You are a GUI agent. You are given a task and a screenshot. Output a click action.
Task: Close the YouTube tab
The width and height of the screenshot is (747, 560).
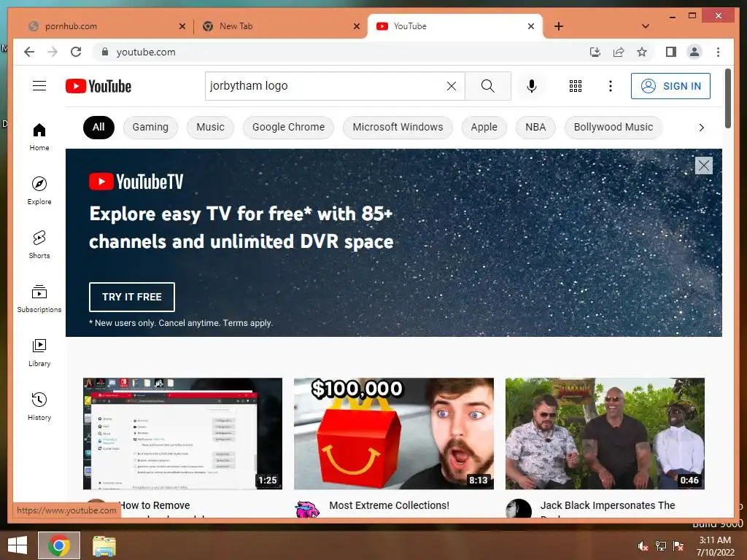[531, 26]
